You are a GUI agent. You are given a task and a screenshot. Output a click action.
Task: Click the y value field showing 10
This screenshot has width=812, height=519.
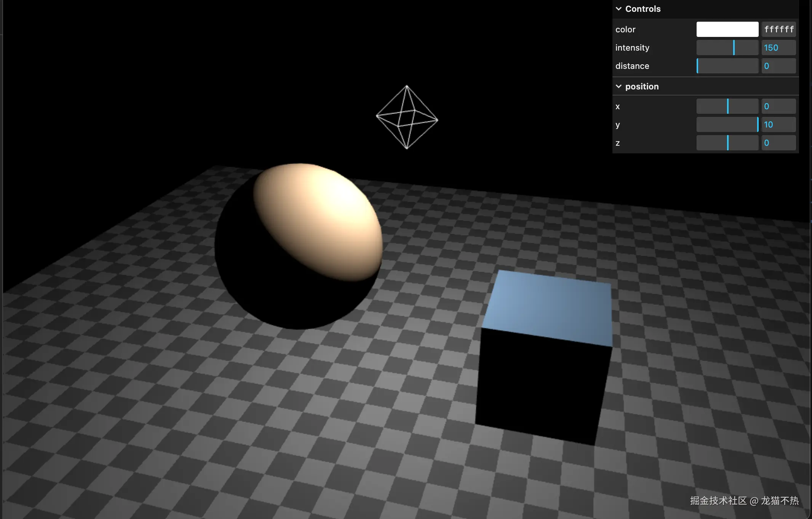(778, 124)
